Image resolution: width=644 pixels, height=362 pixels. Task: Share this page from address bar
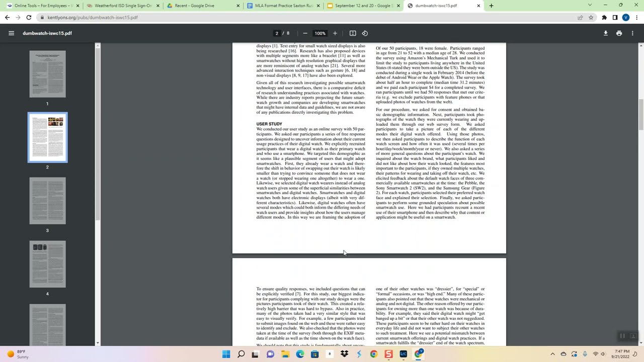tap(580, 18)
